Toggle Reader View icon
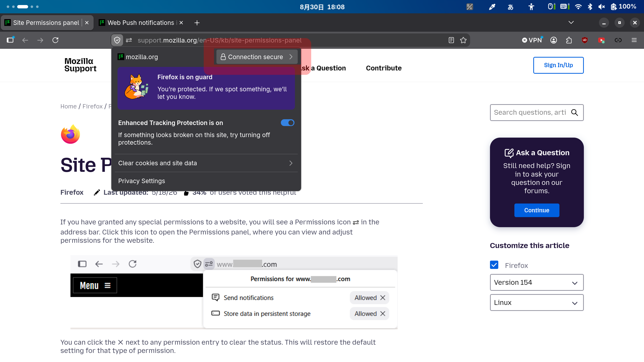 451,40
